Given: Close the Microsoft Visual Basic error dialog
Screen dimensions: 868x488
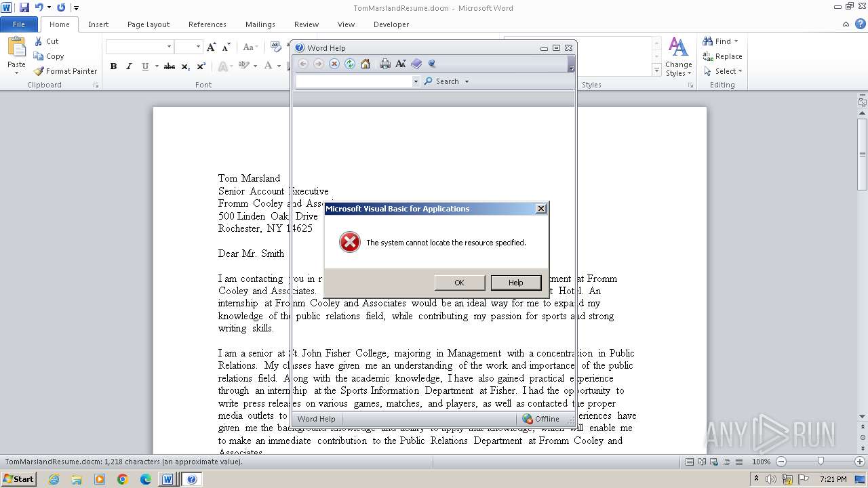Looking at the screenshot, I should pyautogui.click(x=540, y=209).
